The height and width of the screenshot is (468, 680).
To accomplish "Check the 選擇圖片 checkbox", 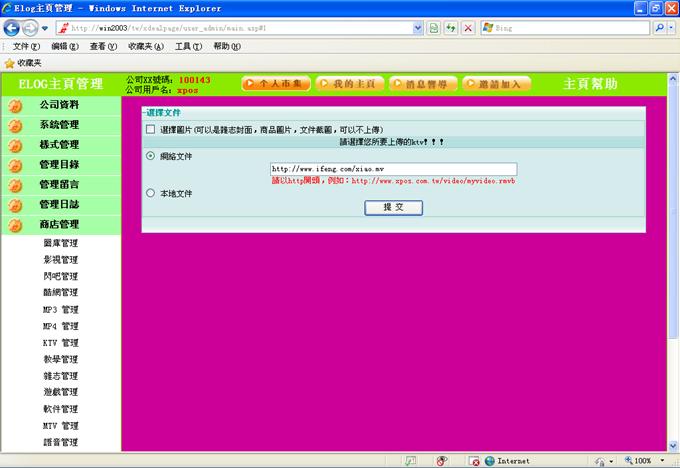I will tap(151, 130).
